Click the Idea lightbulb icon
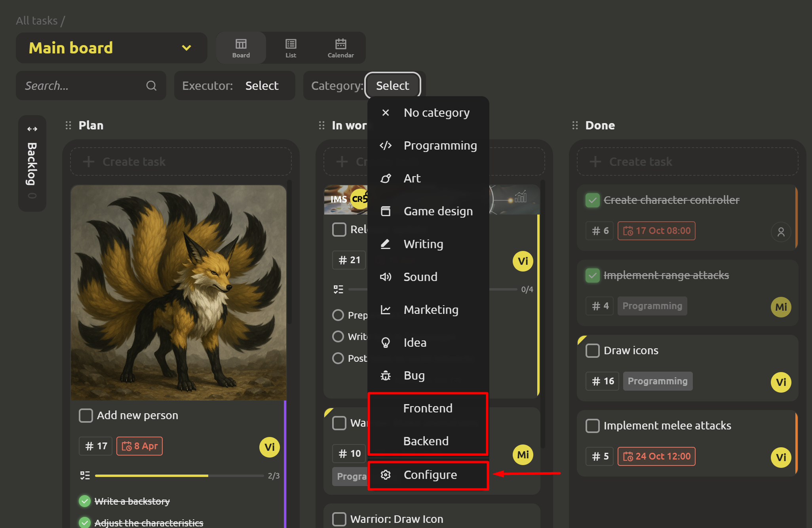This screenshot has height=528, width=812. [386, 343]
